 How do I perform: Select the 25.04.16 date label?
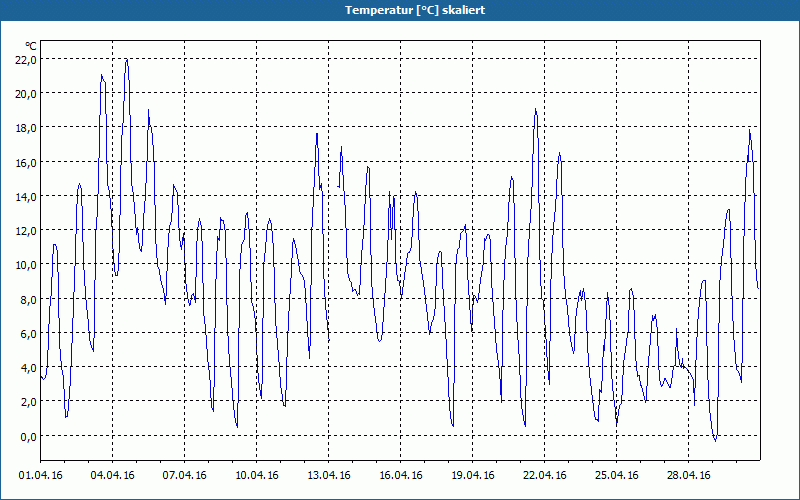click(616, 475)
